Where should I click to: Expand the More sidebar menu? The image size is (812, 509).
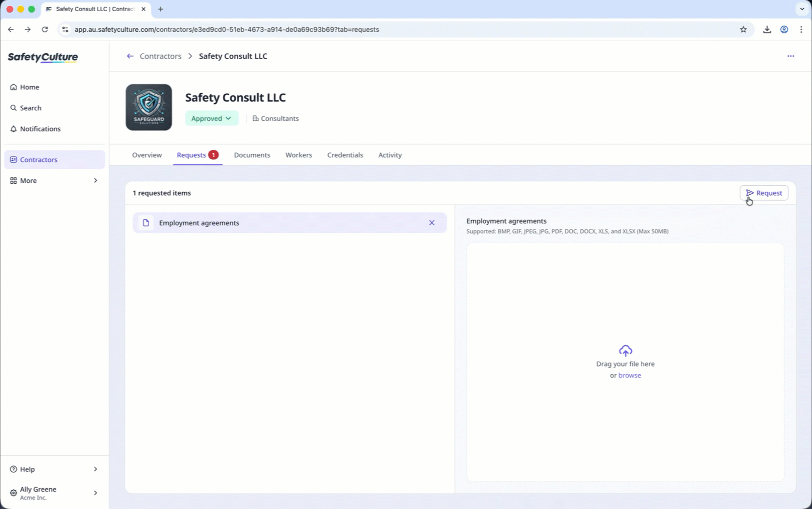click(54, 180)
